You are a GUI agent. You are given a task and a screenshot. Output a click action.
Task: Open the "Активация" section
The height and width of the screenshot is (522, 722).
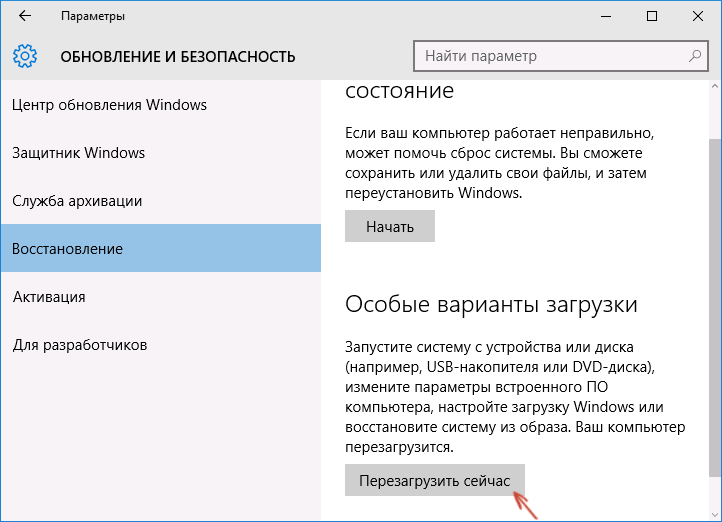(x=49, y=297)
